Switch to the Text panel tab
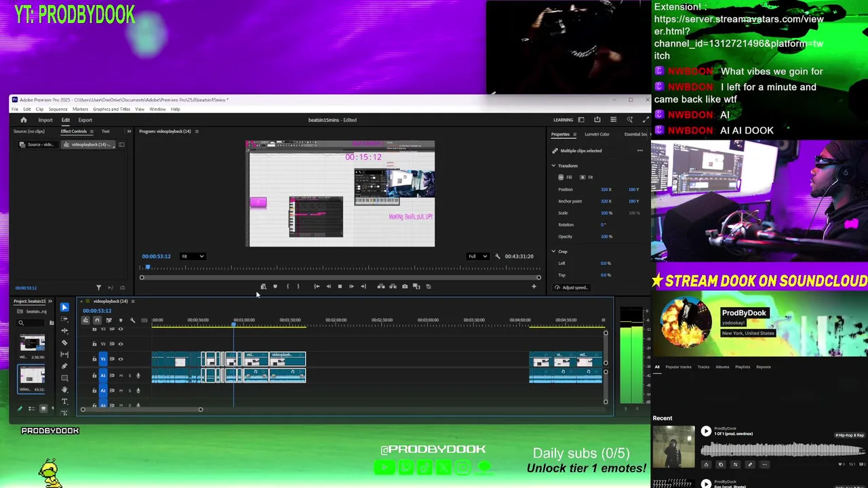This screenshot has width=868, height=488. click(105, 131)
